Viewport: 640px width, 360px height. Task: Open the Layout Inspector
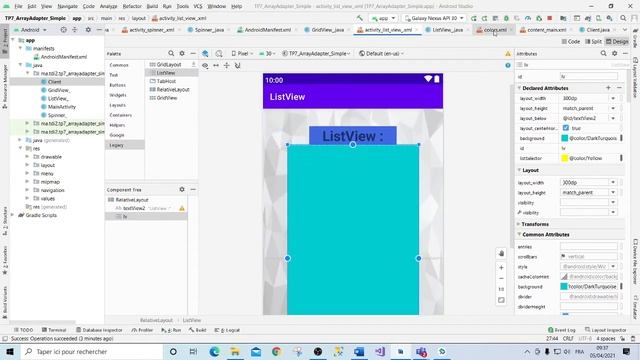(x=605, y=330)
